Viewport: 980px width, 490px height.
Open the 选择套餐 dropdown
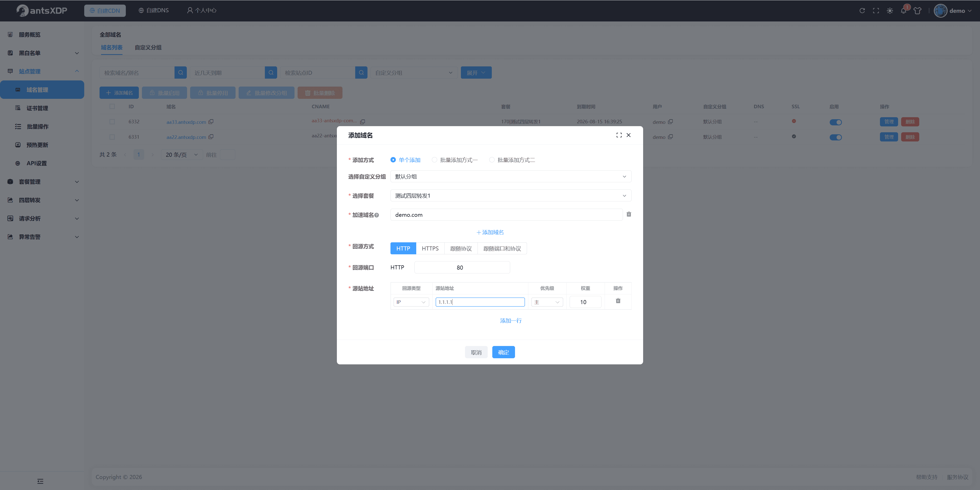tap(511, 196)
